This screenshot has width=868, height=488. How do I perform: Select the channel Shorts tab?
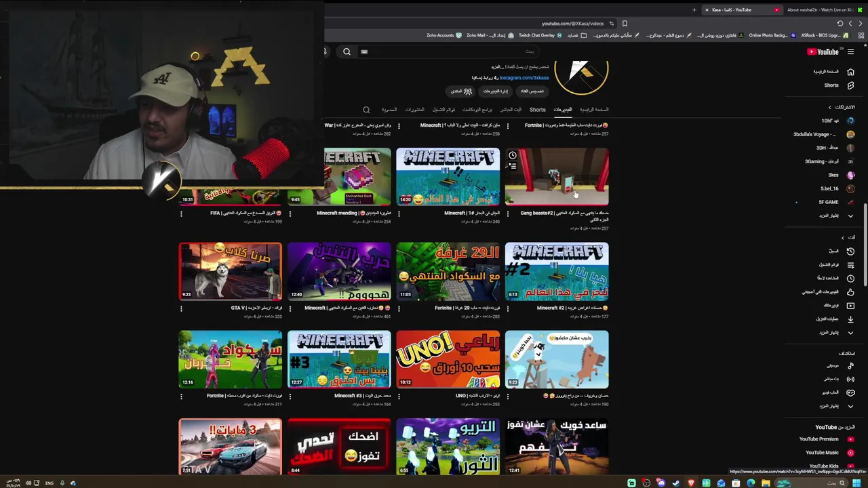pyautogui.click(x=538, y=110)
